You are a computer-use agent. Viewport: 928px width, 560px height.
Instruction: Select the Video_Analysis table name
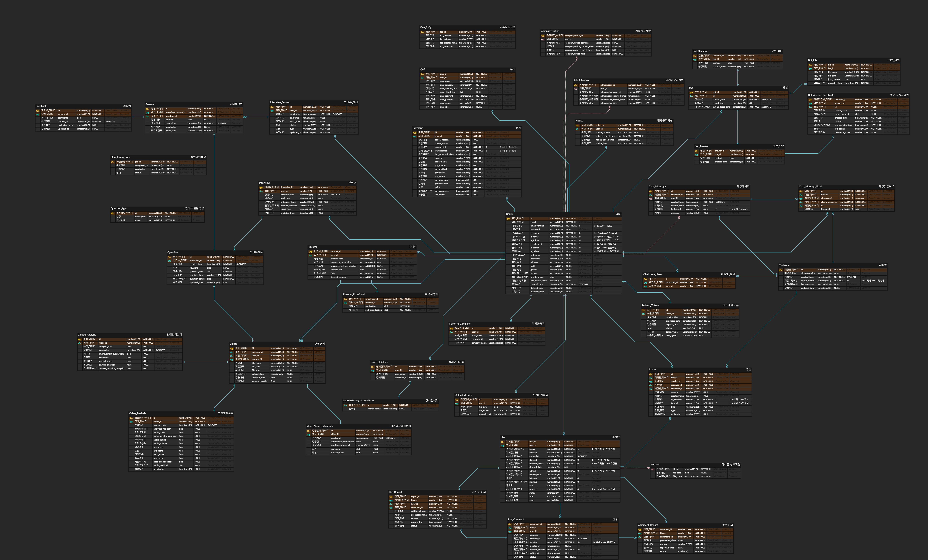(x=137, y=413)
